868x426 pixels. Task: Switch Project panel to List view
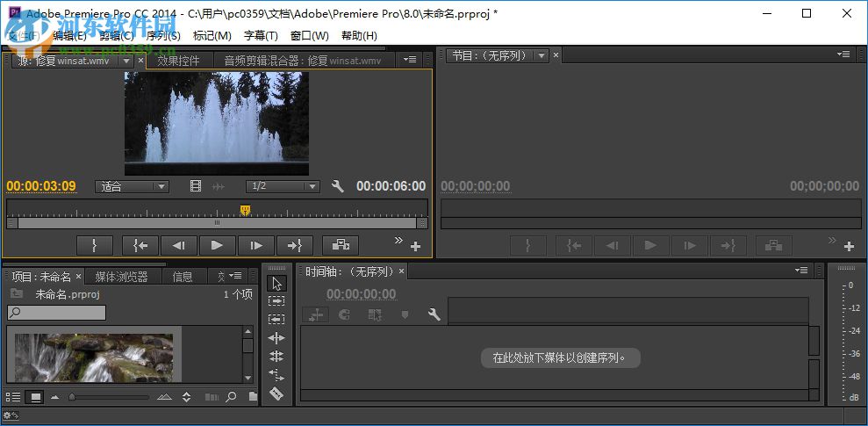(13, 397)
